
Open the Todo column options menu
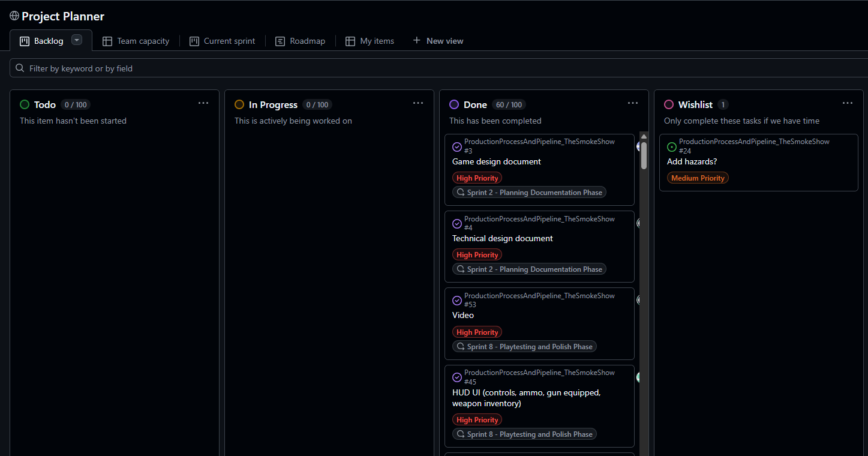(203, 103)
